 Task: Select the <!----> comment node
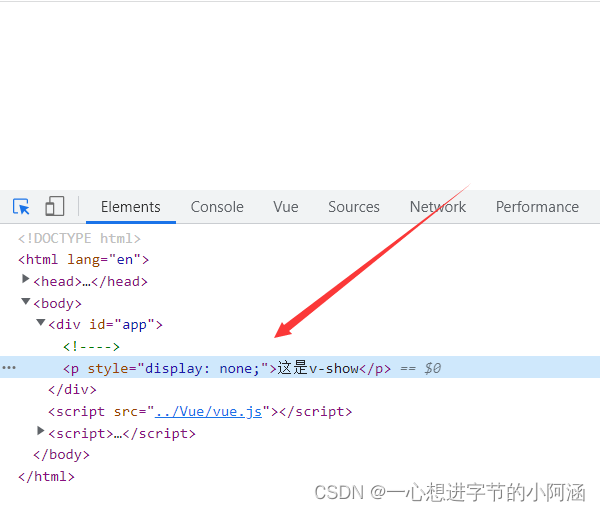pyautogui.click(x=91, y=346)
